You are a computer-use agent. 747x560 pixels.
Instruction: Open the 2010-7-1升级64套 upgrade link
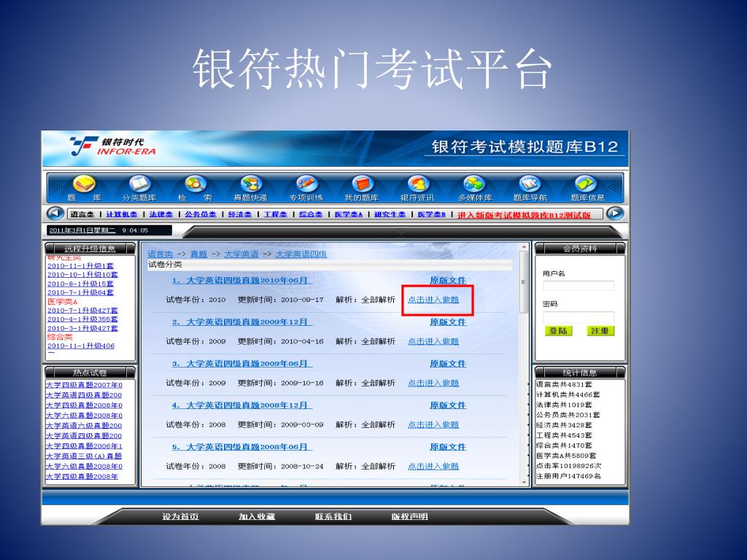(80, 292)
